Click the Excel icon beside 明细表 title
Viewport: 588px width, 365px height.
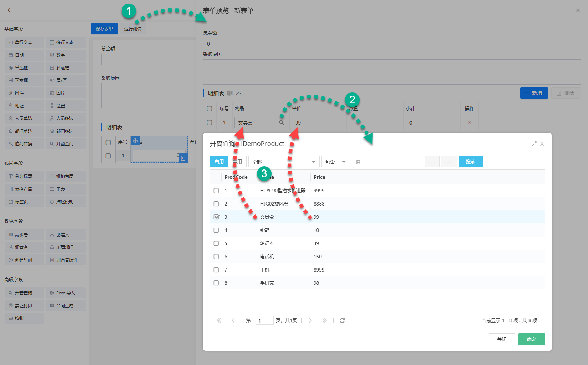click(230, 93)
